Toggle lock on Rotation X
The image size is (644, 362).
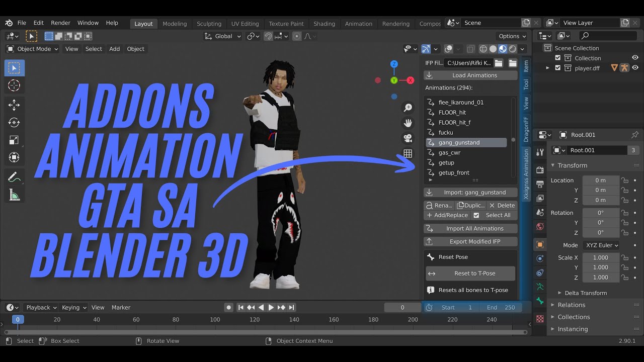pyautogui.click(x=624, y=213)
